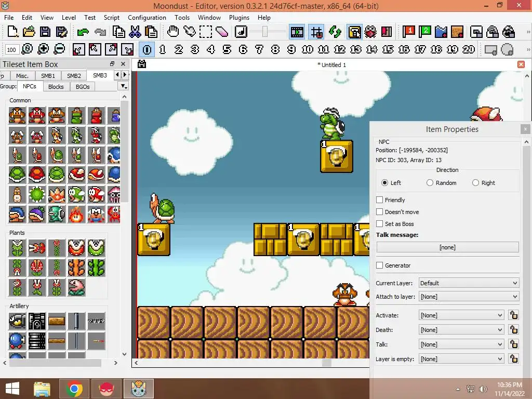Viewport: 532px width, 399px height.
Task: Undo the last action
Action: [x=83, y=32]
